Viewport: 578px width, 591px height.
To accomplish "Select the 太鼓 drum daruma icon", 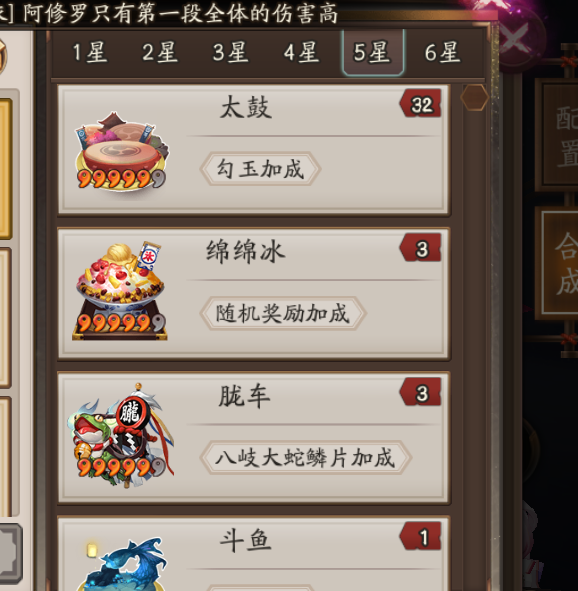I will coord(121,151).
